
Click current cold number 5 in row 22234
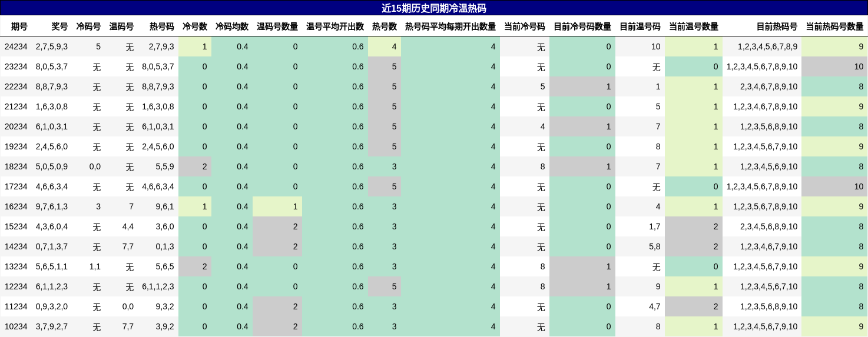coord(542,86)
